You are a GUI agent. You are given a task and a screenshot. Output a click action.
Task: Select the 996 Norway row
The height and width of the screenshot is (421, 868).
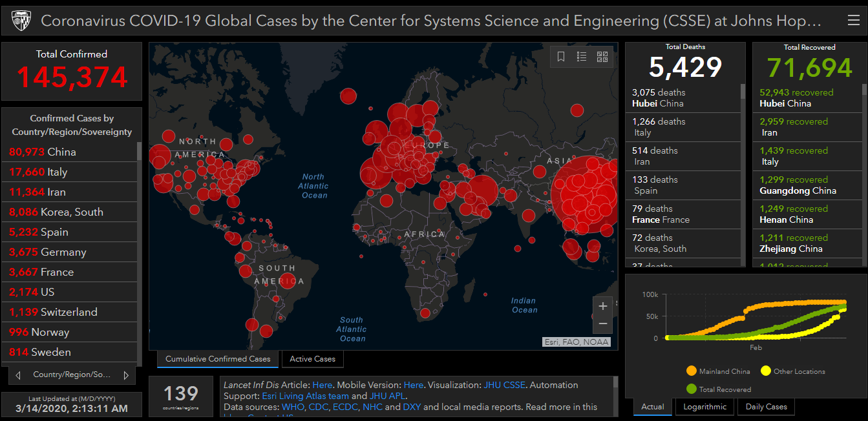pos(70,332)
